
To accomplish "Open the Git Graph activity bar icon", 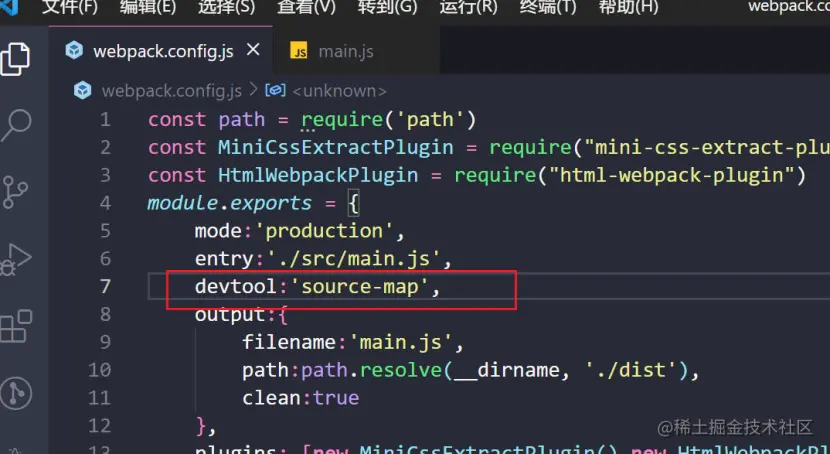I will (15, 394).
